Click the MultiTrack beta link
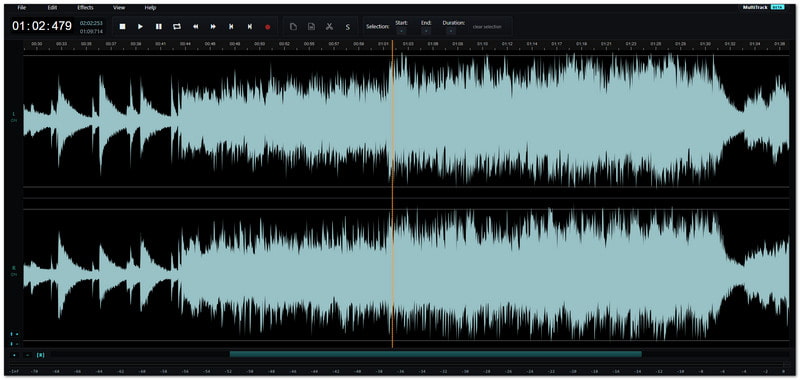The image size is (800, 380). (x=763, y=7)
